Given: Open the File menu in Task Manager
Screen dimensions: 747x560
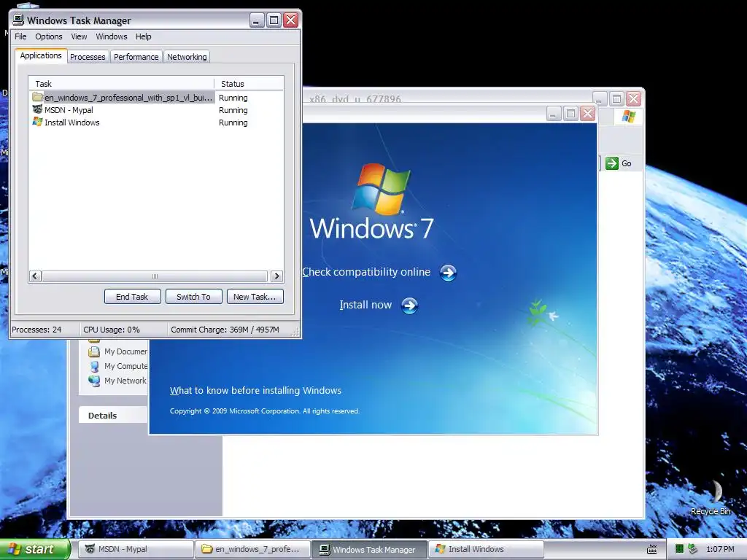Looking at the screenshot, I should 20,36.
